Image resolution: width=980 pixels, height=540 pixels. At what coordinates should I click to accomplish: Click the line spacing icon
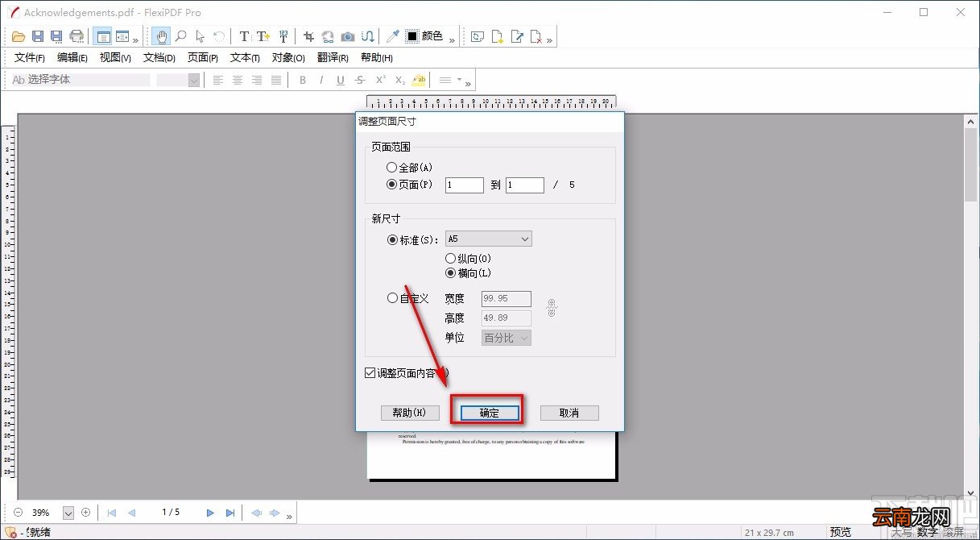tap(445, 80)
